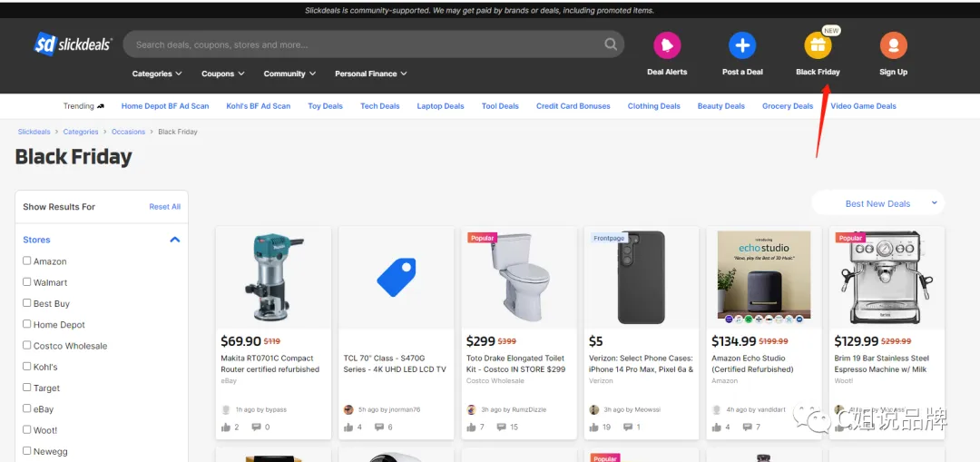The height and width of the screenshot is (462, 980).
Task: Click the Sign Up profile icon
Action: (893, 45)
